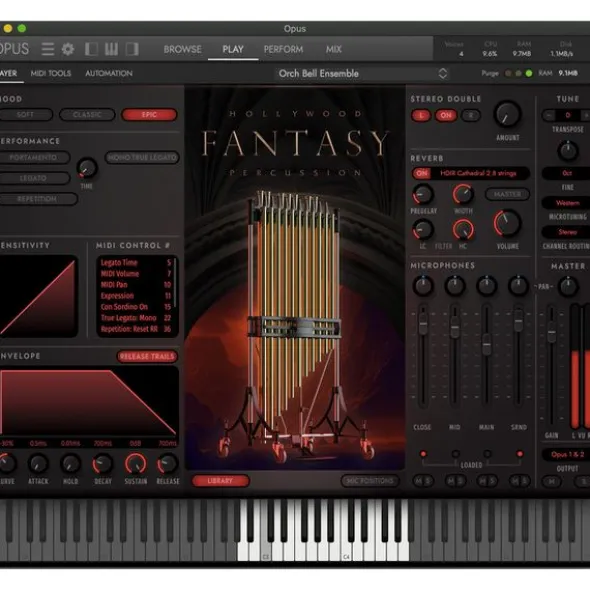The height and width of the screenshot is (591, 590).
Task: Open Western microtuning dropdown
Action: pos(567,203)
